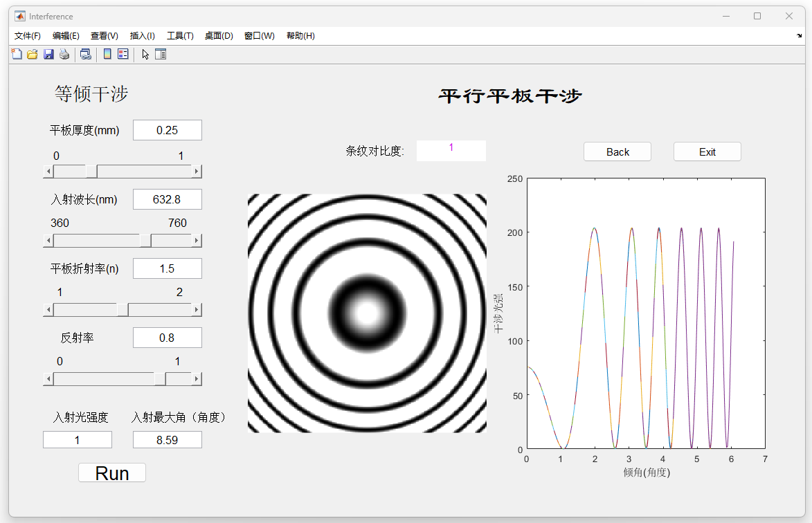Screen dimensions: 812x523
Task: Open the 工具(T) menu
Action: coord(180,36)
